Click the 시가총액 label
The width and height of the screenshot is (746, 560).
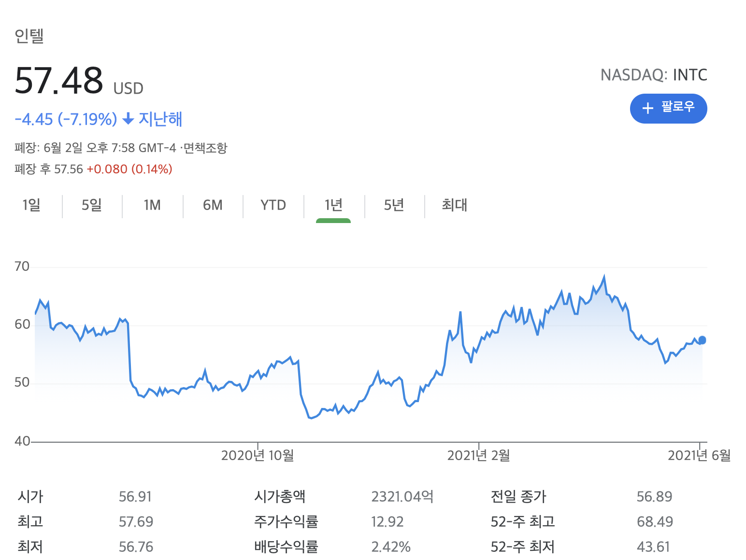(x=280, y=497)
